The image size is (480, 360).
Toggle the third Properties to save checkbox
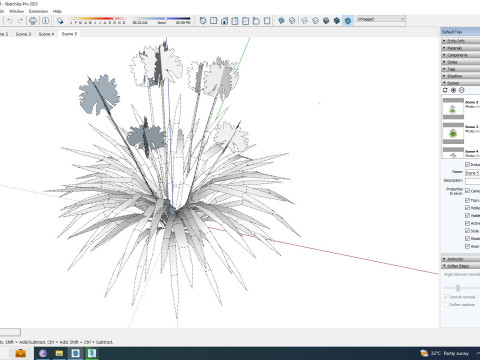[467, 208]
